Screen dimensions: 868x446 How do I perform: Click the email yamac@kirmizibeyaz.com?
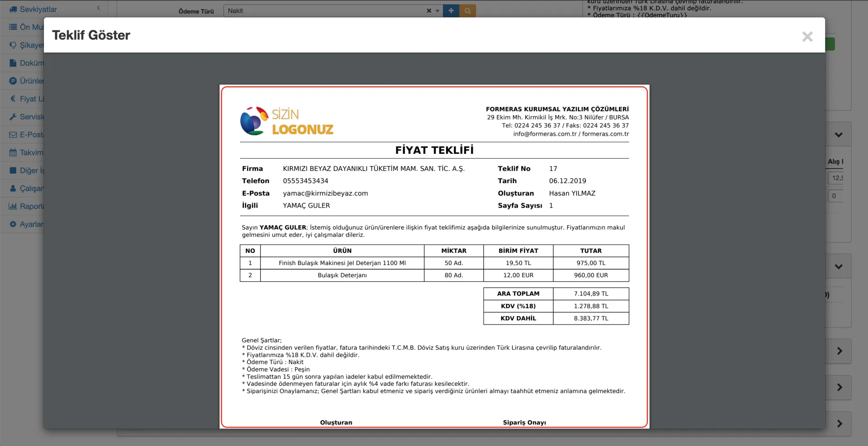[x=325, y=193]
